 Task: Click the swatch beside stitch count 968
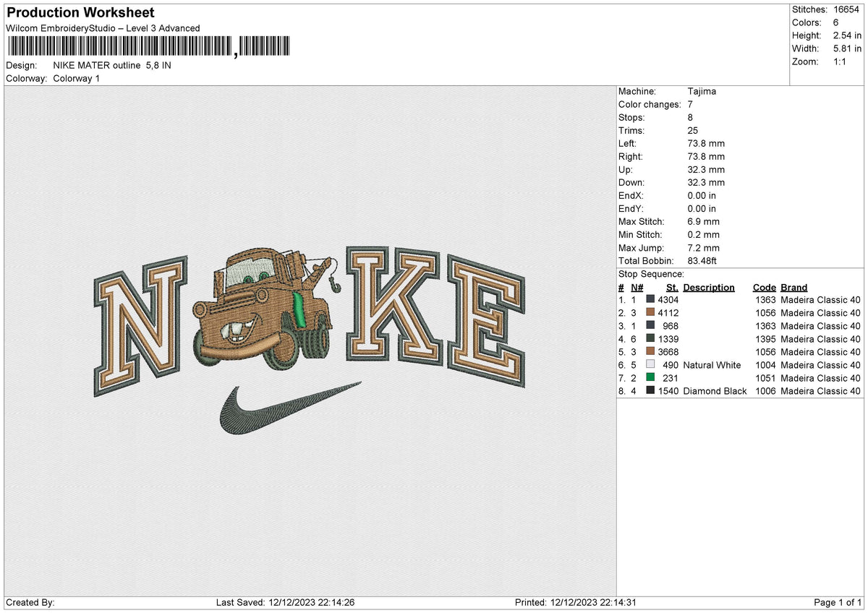(x=650, y=326)
